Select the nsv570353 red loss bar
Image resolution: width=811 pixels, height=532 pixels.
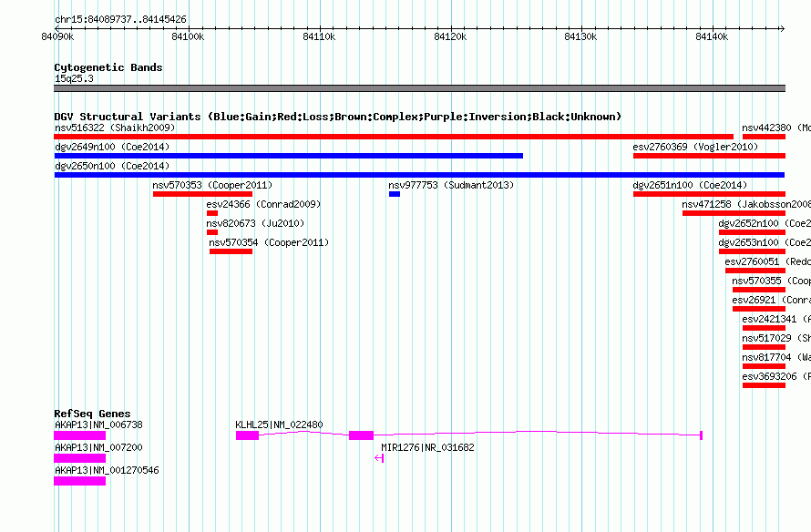click(202, 194)
